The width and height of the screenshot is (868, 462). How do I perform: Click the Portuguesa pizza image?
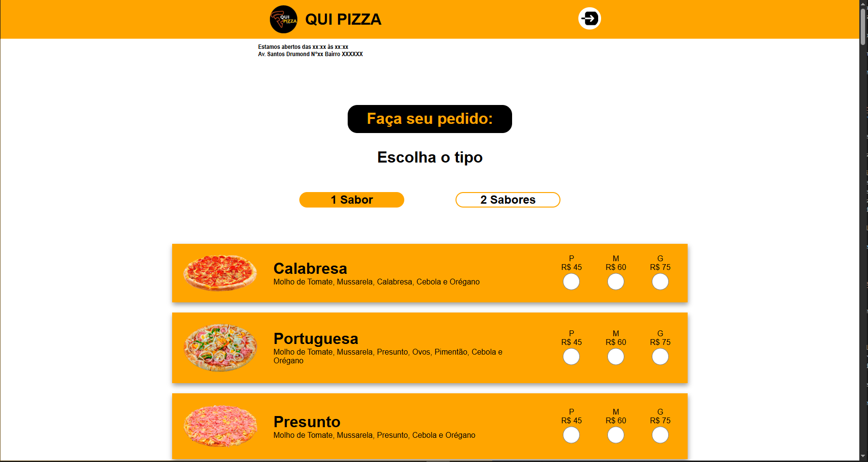tap(220, 348)
